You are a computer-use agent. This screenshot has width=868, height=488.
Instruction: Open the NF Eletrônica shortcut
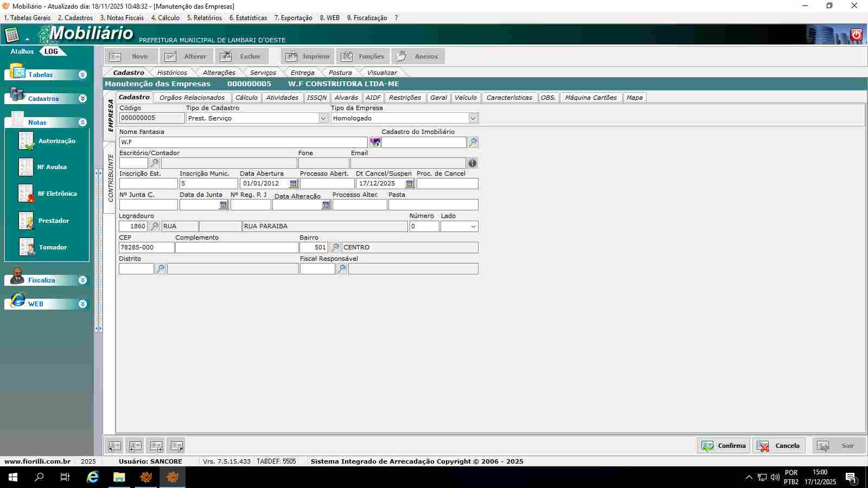click(27, 194)
